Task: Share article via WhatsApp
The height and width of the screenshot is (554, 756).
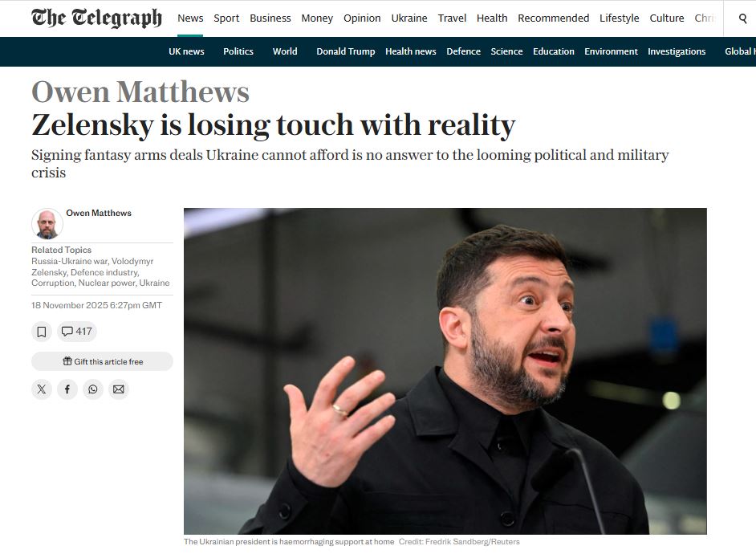Action: [x=93, y=389]
